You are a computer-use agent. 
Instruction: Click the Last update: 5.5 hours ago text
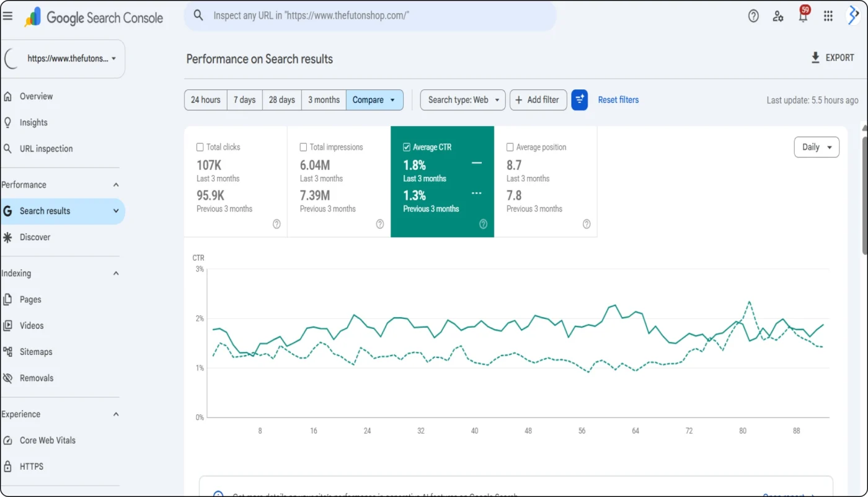812,100
